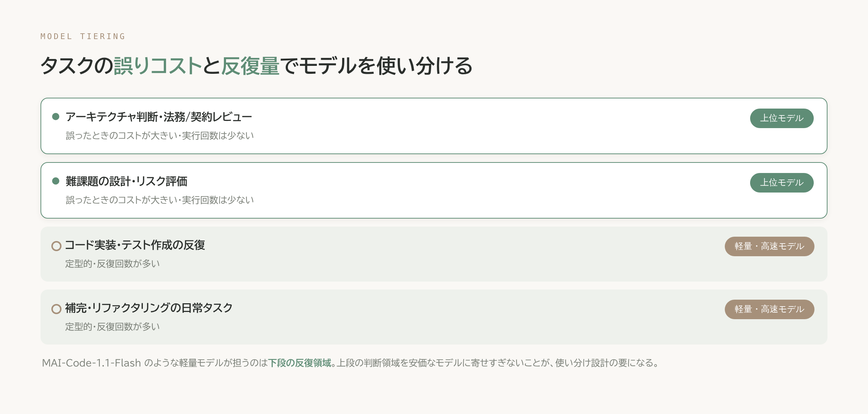Click the green dot beside 難課題の設計

(56, 181)
